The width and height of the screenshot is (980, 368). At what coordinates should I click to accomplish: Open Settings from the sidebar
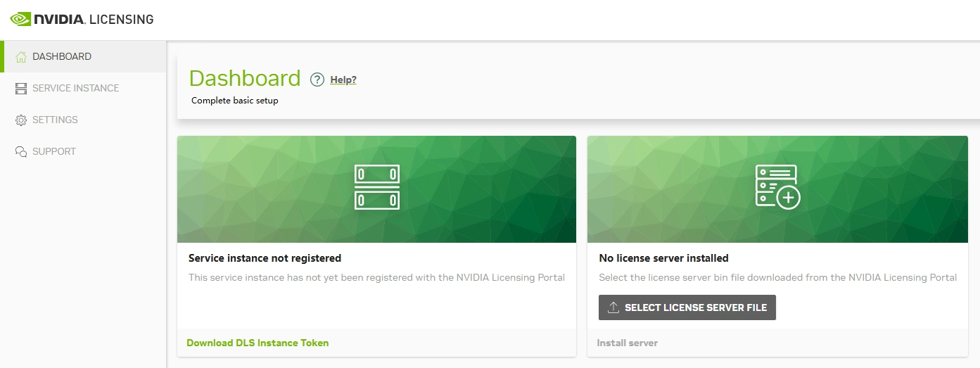(x=55, y=120)
